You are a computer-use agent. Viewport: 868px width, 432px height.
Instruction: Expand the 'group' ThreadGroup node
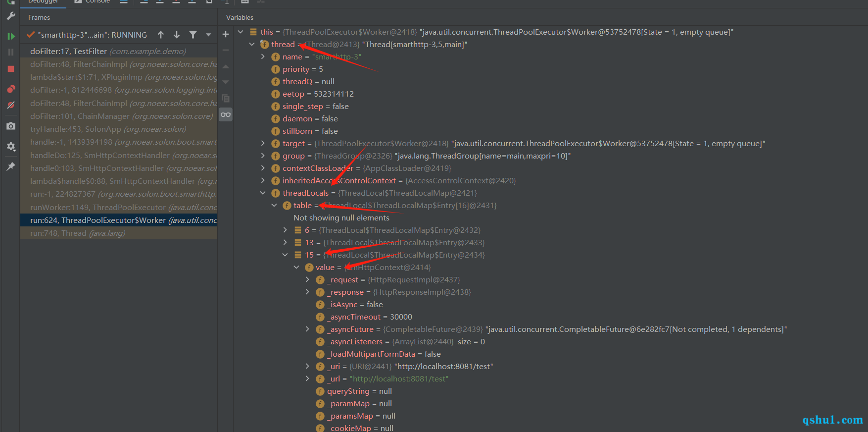click(263, 156)
